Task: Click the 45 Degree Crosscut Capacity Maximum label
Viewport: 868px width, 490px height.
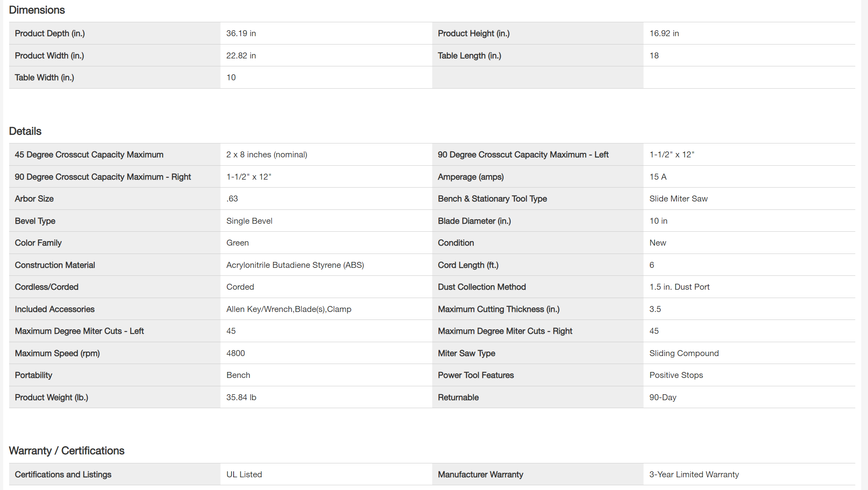Action: coord(89,155)
